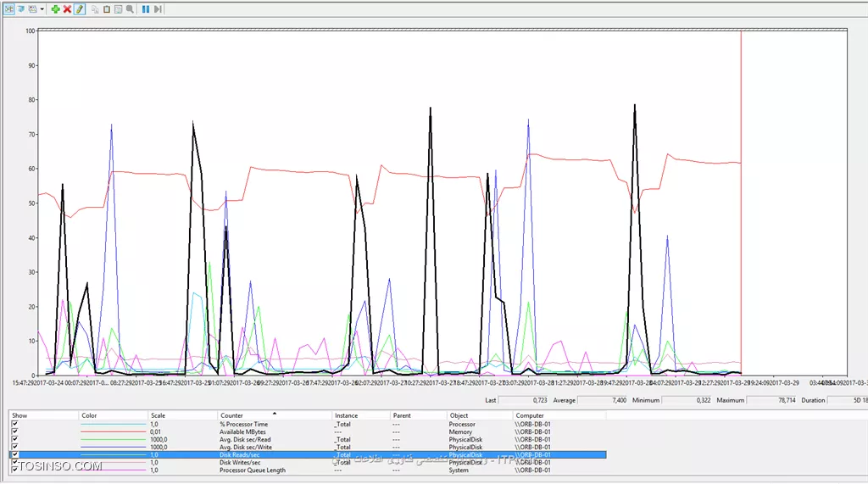Sort by the Instance column header

pos(360,415)
